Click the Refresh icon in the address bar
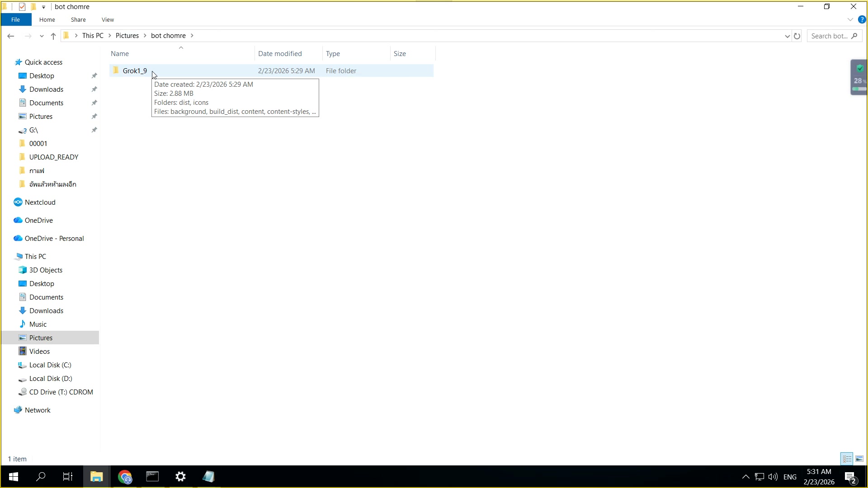This screenshot has height=488, width=868. (797, 36)
